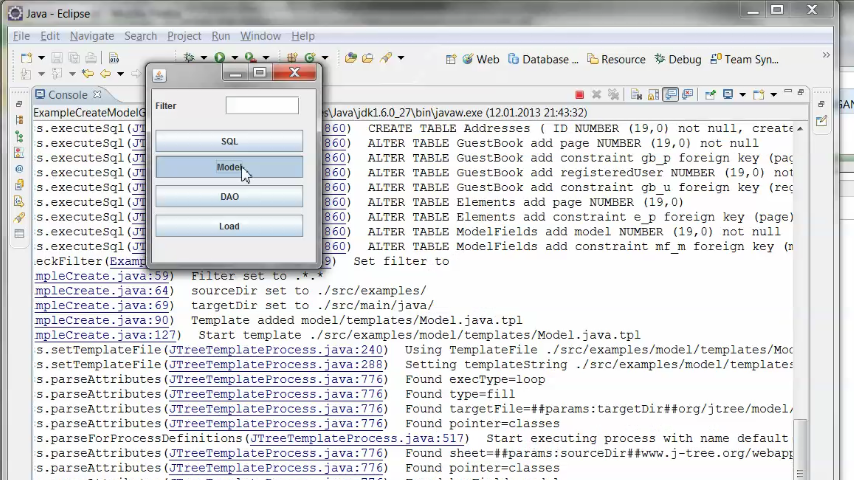Open the Debug launch dropdown arrow
Viewport: 854px width, 480px height.
[x=204, y=58]
